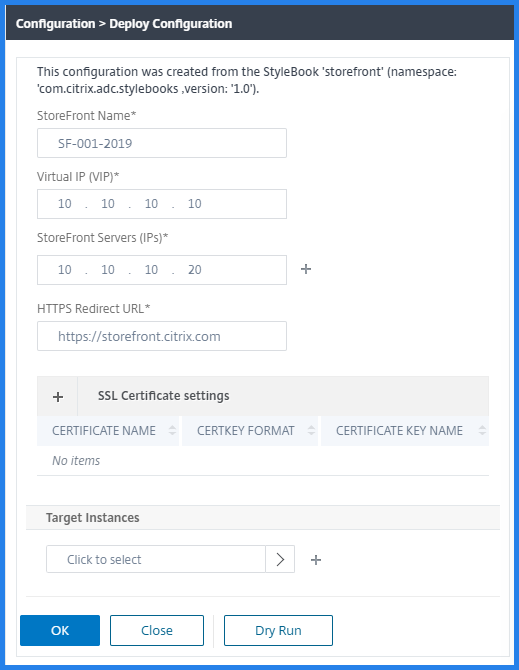
Task: Edit the StoreFront Name field
Action: tap(162, 143)
